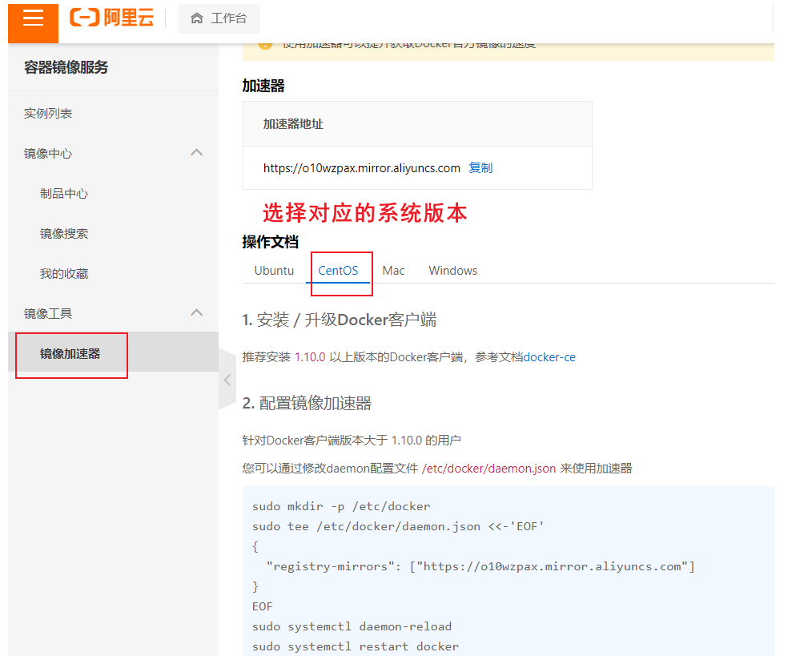
Task: Click the yellow warning info icon
Action: (x=266, y=45)
